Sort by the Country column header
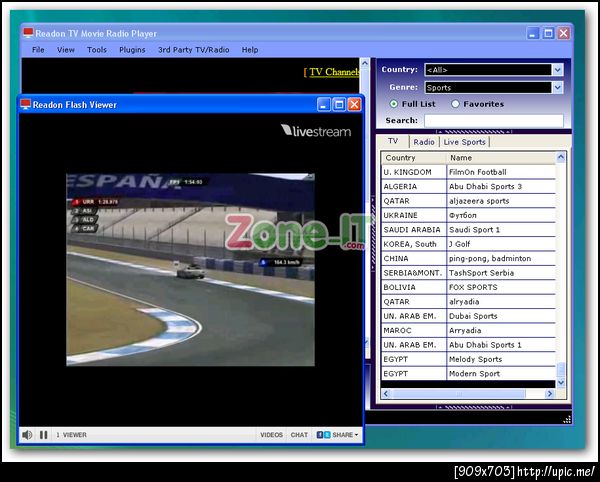The image size is (600, 482). (x=414, y=158)
